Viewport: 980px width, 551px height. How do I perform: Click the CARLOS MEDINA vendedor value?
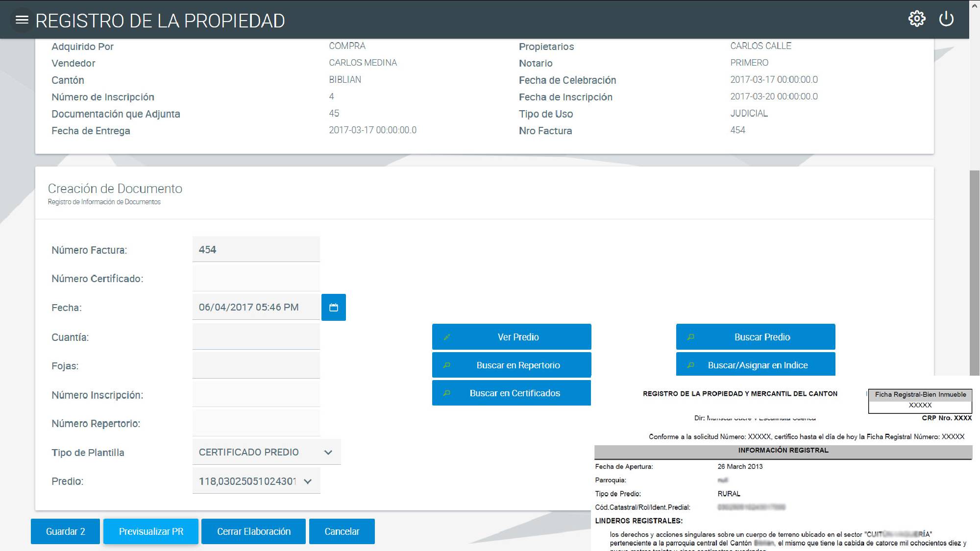pyautogui.click(x=363, y=63)
